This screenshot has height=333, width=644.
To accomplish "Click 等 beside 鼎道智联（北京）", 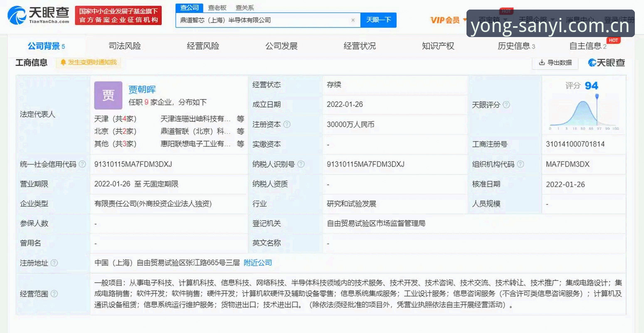I will [x=240, y=131].
